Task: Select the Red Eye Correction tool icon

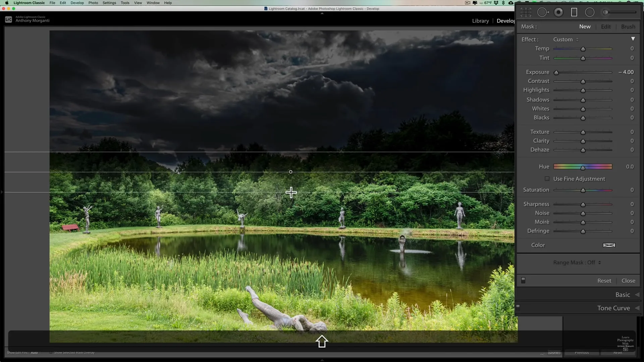Action: (x=558, y=12)
